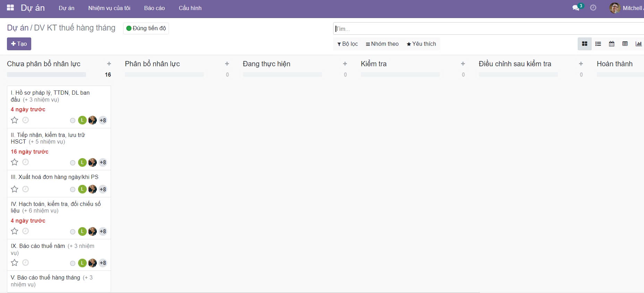Open the Yêu thích favorites dropdown
This screenshot has height=293, width=644.
click(421, 44)
